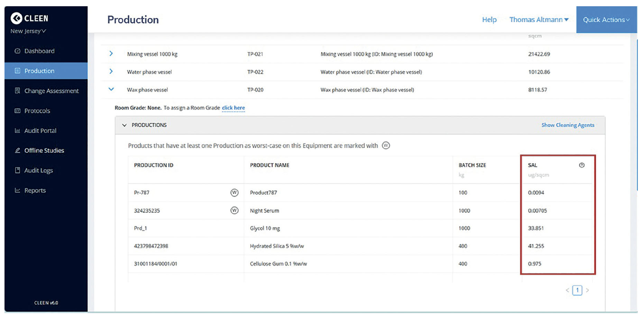
Task: Open Change Assessment from the sidebar
Action: [x=51, y=91]
